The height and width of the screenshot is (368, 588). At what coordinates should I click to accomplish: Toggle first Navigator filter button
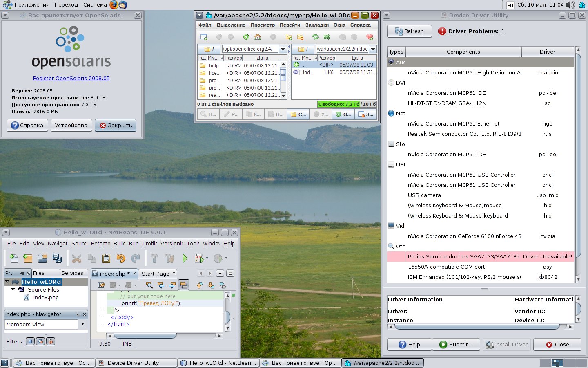click(30, 341)
